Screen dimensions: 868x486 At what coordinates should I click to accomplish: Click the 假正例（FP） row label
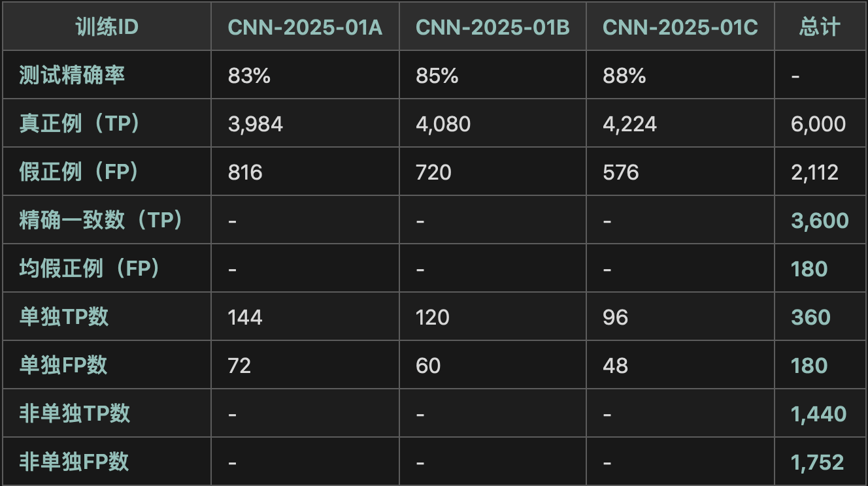point(81,172)
